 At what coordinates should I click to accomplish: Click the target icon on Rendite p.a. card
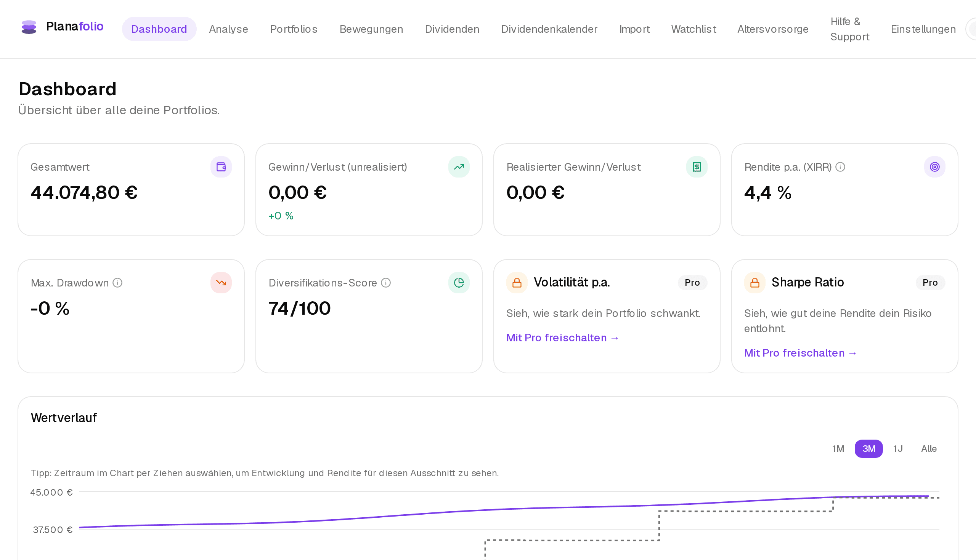(x=934, y=167)
